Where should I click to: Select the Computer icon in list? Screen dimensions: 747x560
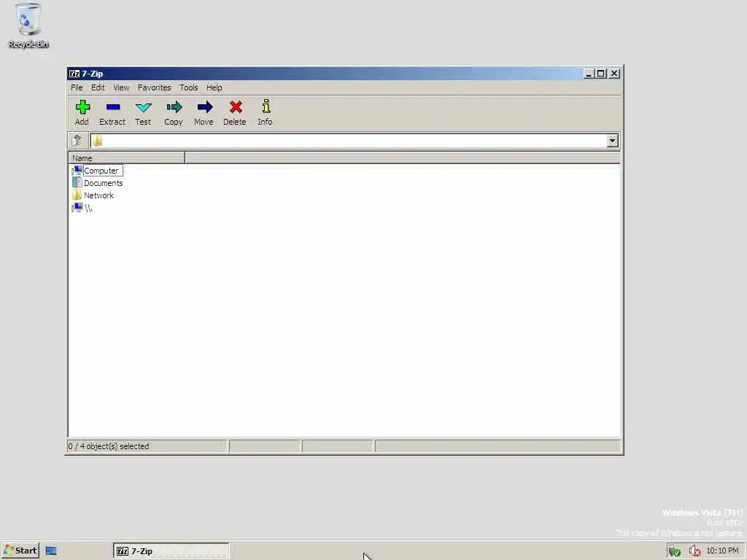pyautogui.click(x=77, y=171)
